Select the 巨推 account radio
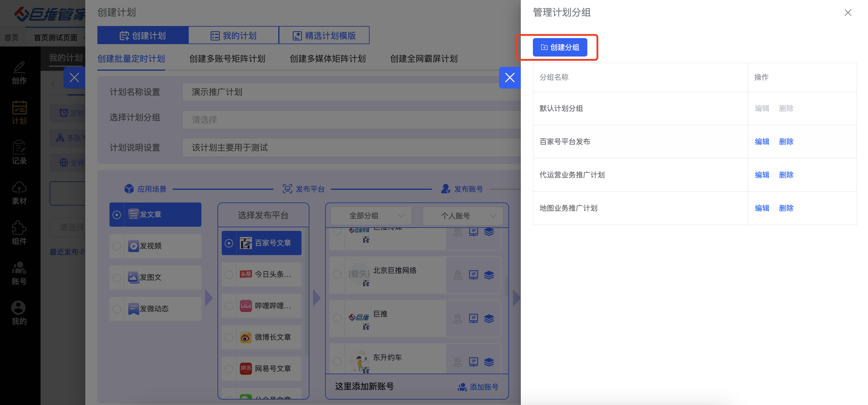The height and width of the screenshot is (405, 868). (x=337, y=318)
